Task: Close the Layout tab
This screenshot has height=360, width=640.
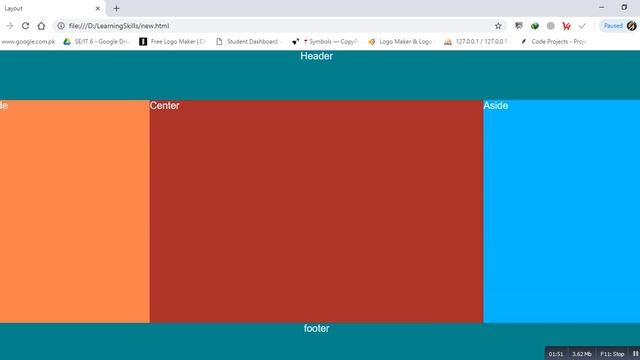Action: (x=98, y=8)
